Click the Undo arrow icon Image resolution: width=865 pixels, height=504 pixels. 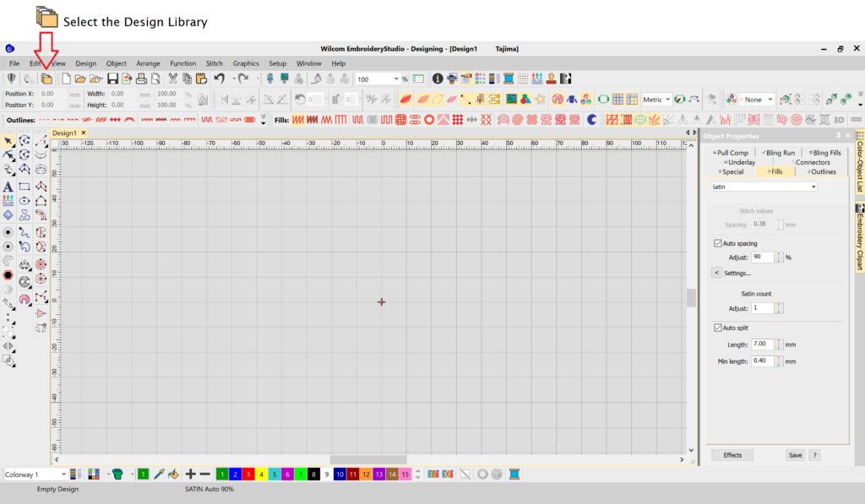coord(219,79)
